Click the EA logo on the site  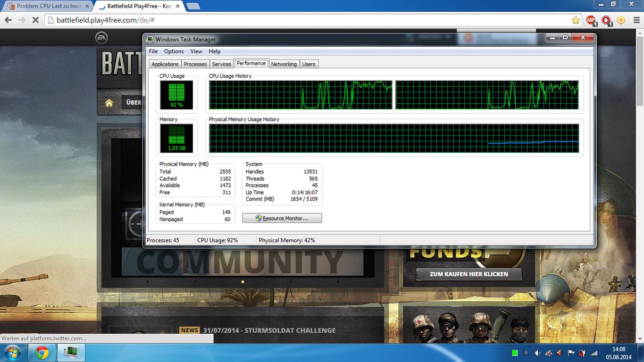click(x=101, y=37)
